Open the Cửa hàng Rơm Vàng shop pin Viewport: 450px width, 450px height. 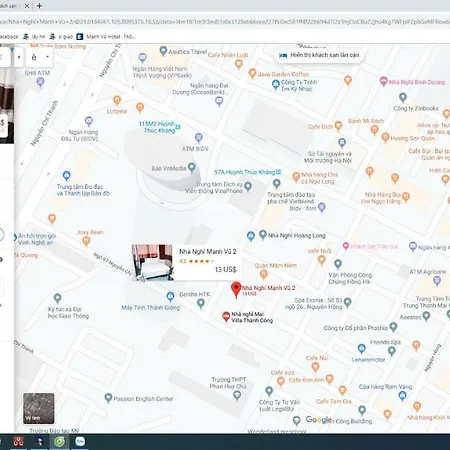pyautogui.click(x=402, y=396)
